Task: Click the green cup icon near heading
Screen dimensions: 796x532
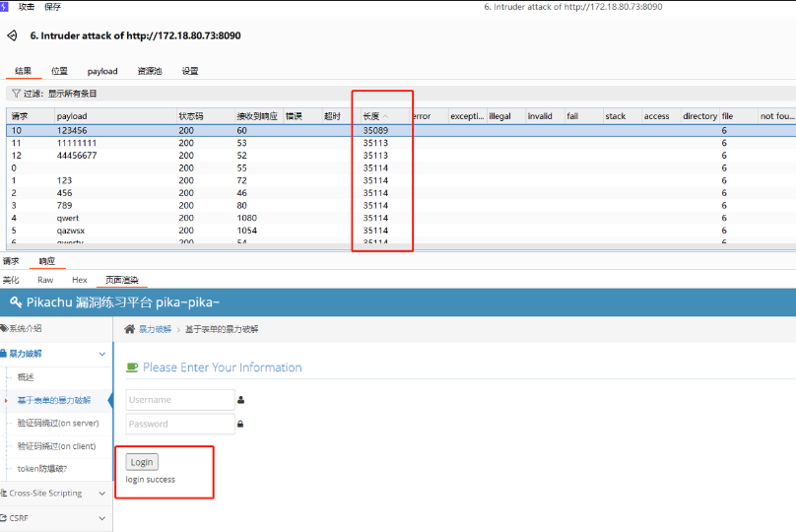Action: [132, 367]
